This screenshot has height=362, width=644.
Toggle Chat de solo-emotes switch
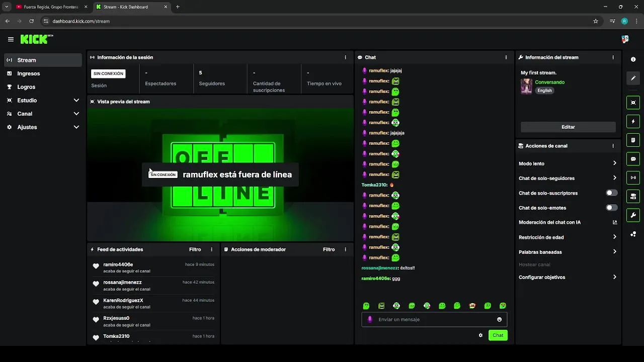coord(612,208)
